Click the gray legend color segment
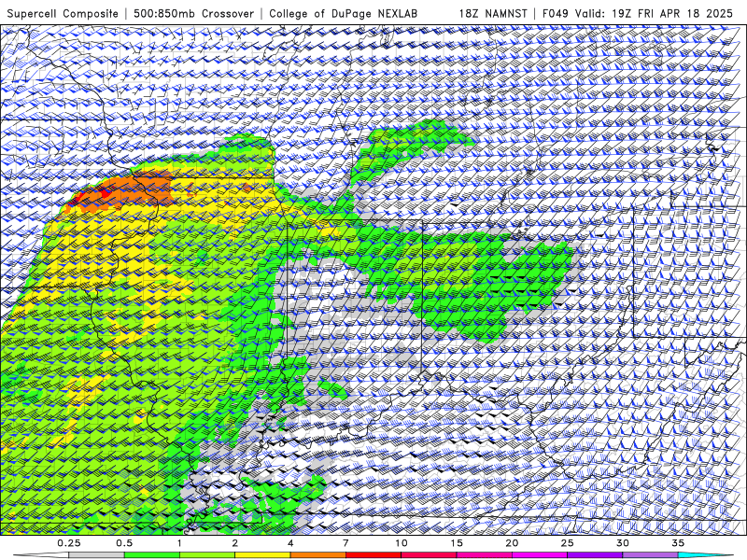This screenshot has width=747, height=560. pos(97,555)
